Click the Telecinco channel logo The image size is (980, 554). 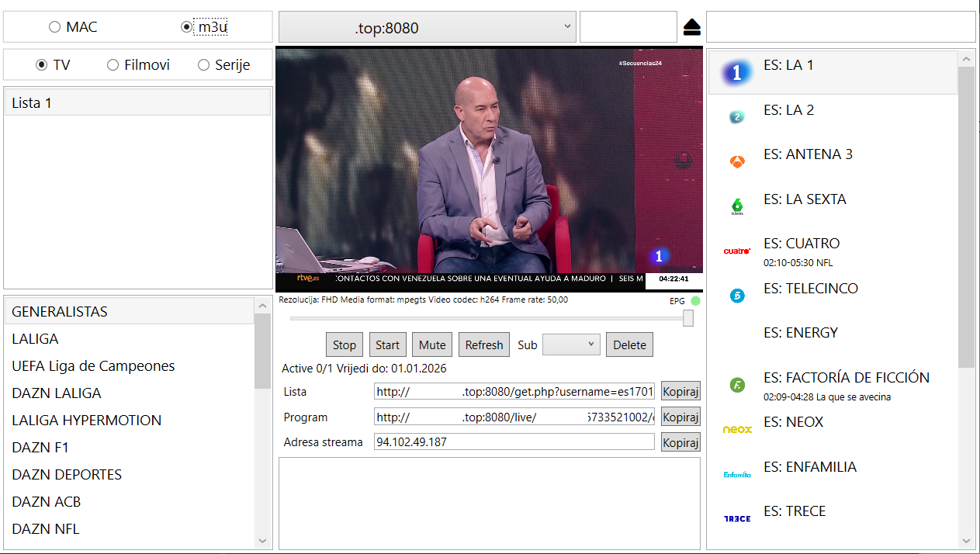[x=737, y=296]
